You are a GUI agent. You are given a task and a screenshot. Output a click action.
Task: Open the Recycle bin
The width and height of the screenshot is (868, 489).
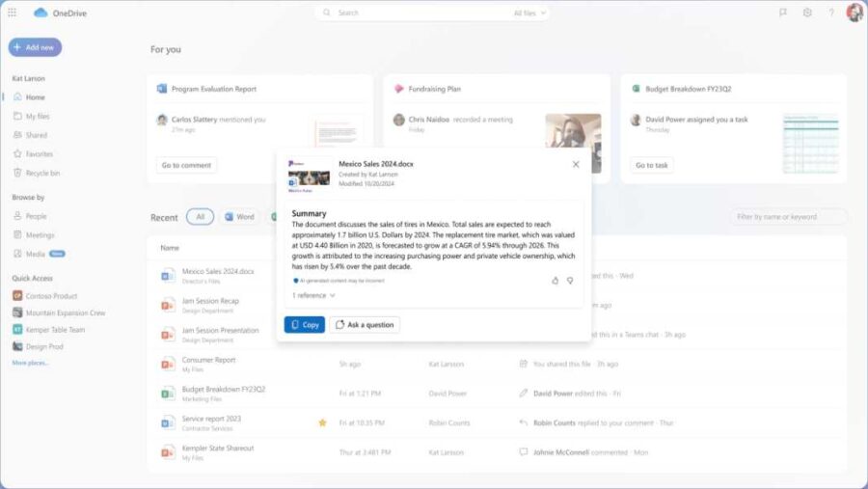[x=42, y=173]
